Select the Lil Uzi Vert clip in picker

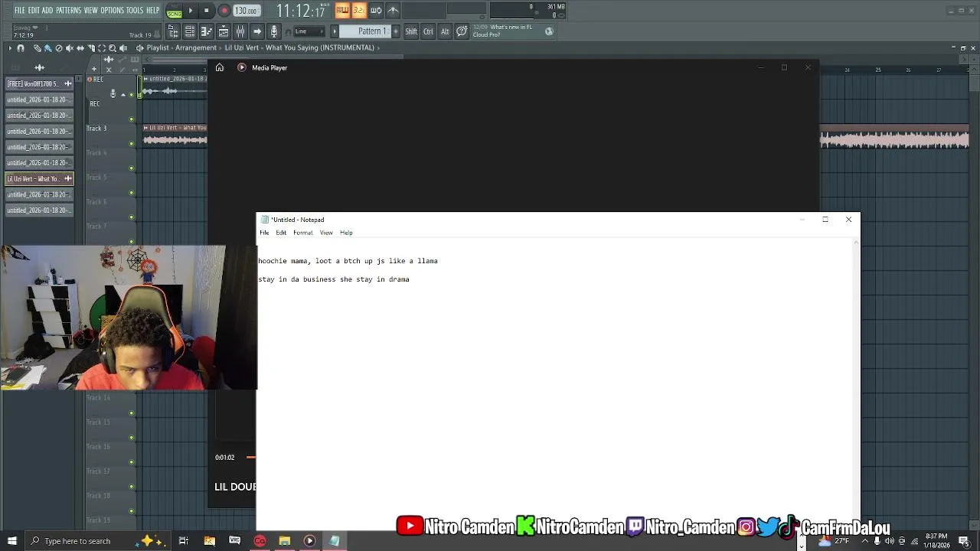coord(39,179)
